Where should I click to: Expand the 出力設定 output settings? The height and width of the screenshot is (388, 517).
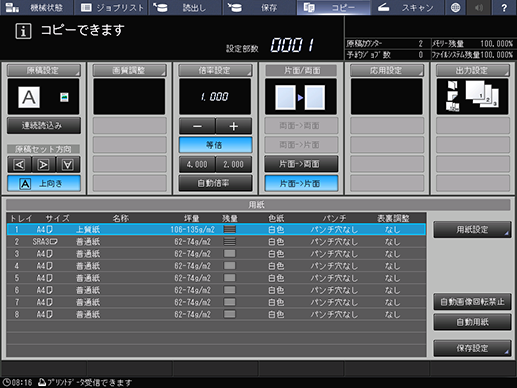(x=473, y=70)
